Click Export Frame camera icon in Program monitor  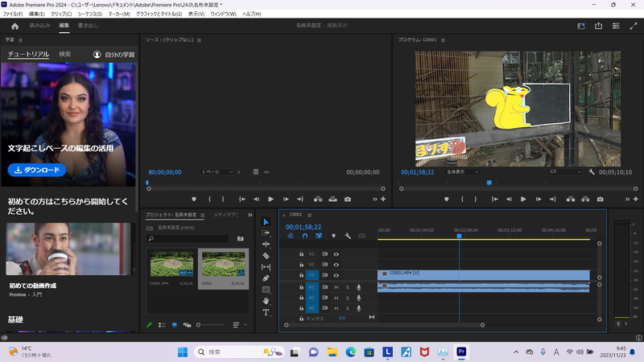(x=600, y=199)
